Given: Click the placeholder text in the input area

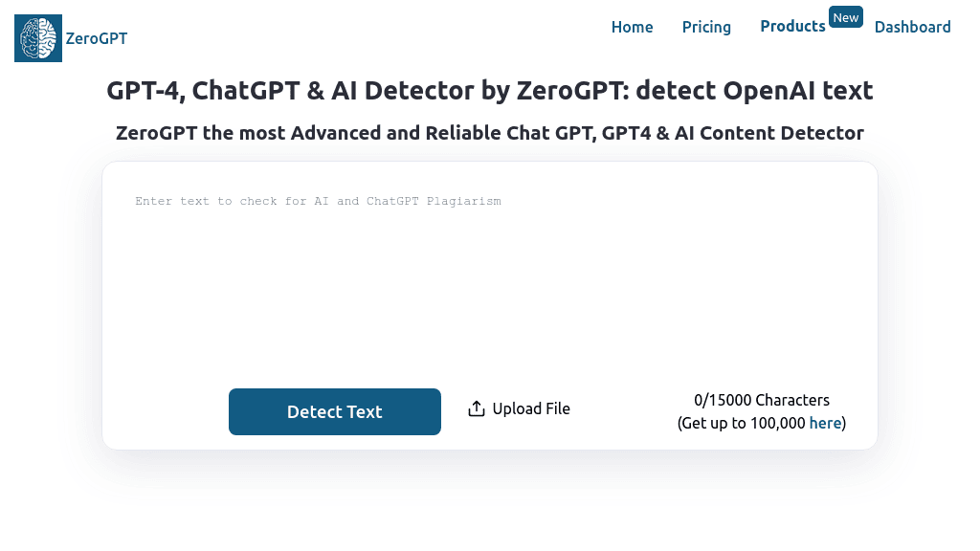Looking at the screenshot, I should click(x=318, y=201).
